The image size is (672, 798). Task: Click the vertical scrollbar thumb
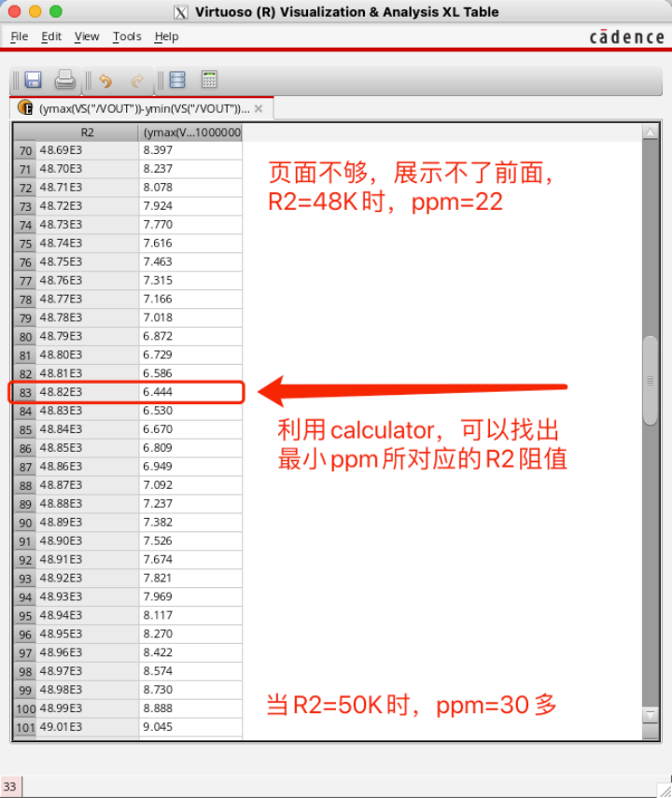click(651, 380)
